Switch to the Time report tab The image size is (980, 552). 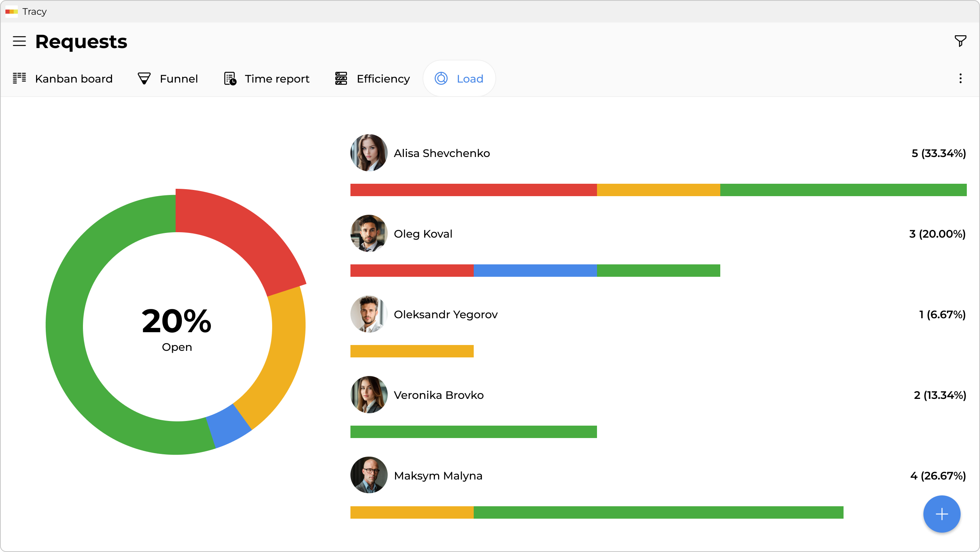click(277, 79)
